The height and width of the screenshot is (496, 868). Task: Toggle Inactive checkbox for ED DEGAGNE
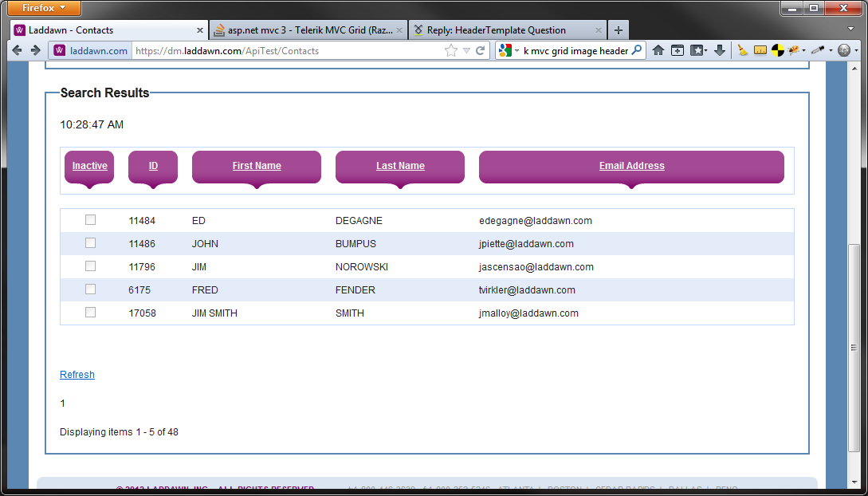coord(90,220)
